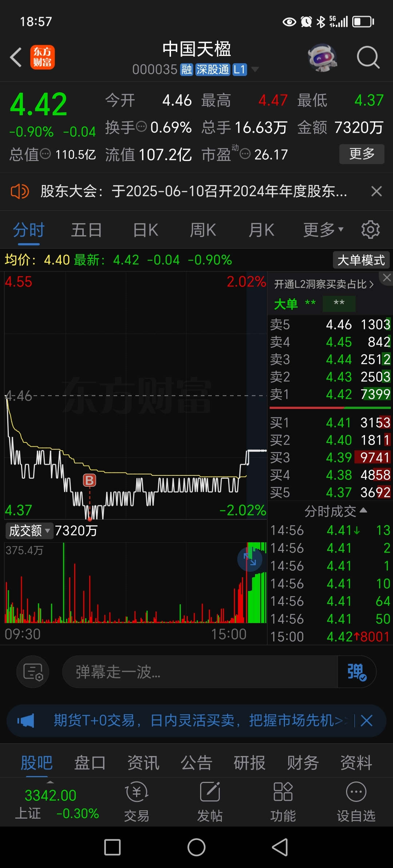Open the 股东大会 announcement text
Screen dimensions: 393x868
pyautogui.click(x=194, y=191)
